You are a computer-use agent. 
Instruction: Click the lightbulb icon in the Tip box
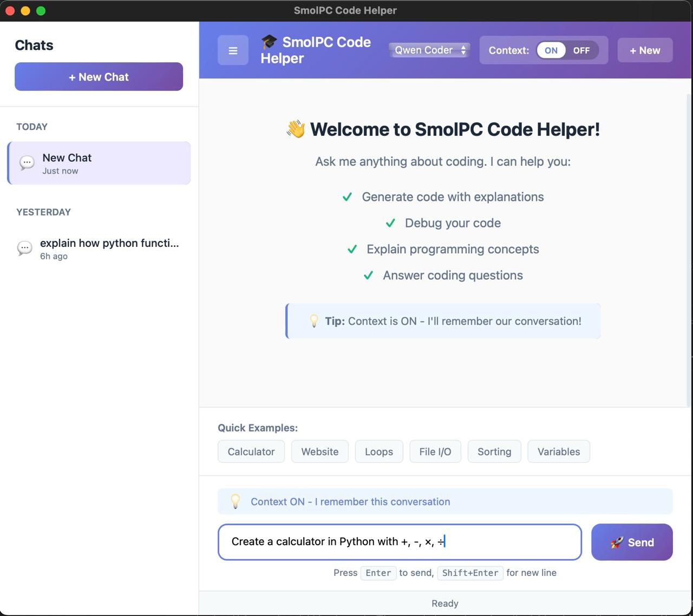[x=314, y=321]
